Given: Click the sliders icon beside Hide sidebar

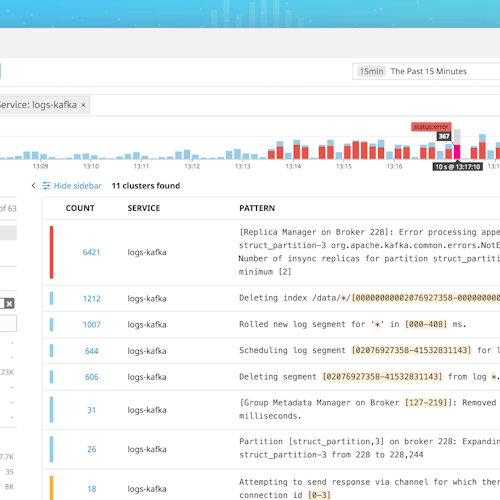Looking at the screenshot, I should [46, 186].
